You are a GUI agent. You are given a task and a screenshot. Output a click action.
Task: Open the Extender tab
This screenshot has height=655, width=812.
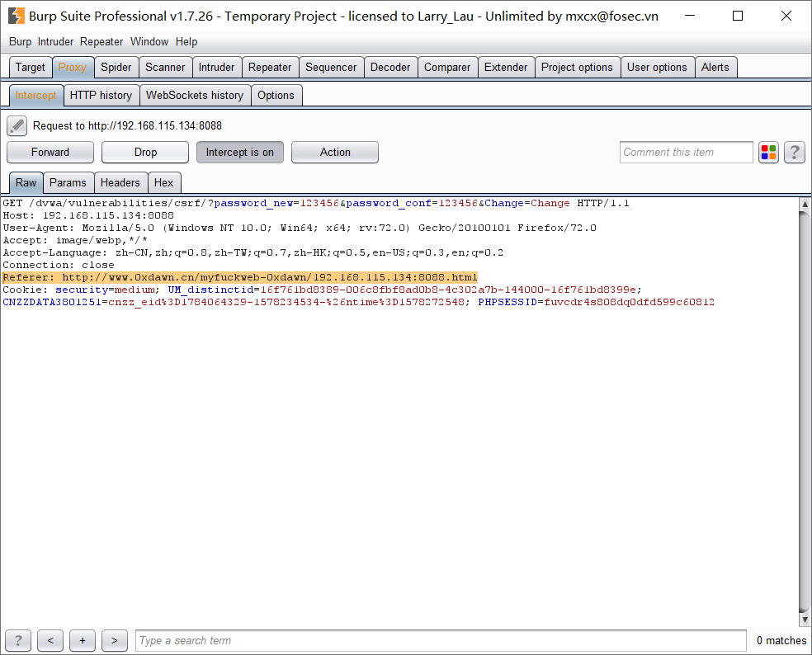[506, 68]
